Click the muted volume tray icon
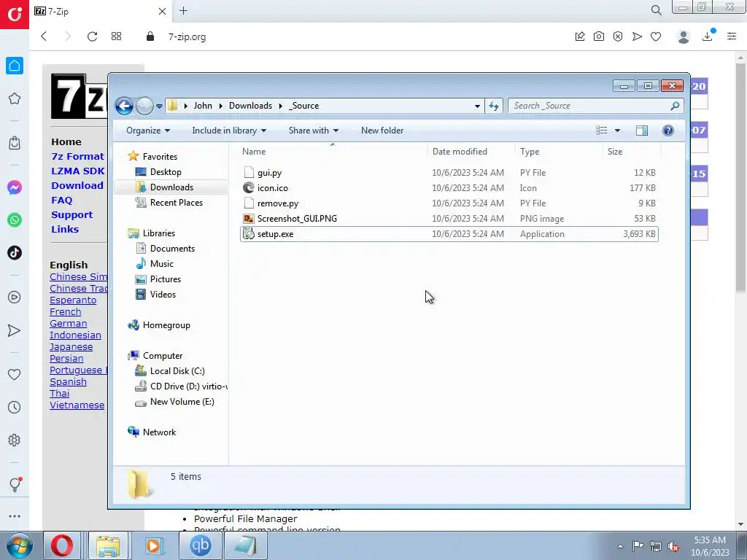 coord(673,546)
